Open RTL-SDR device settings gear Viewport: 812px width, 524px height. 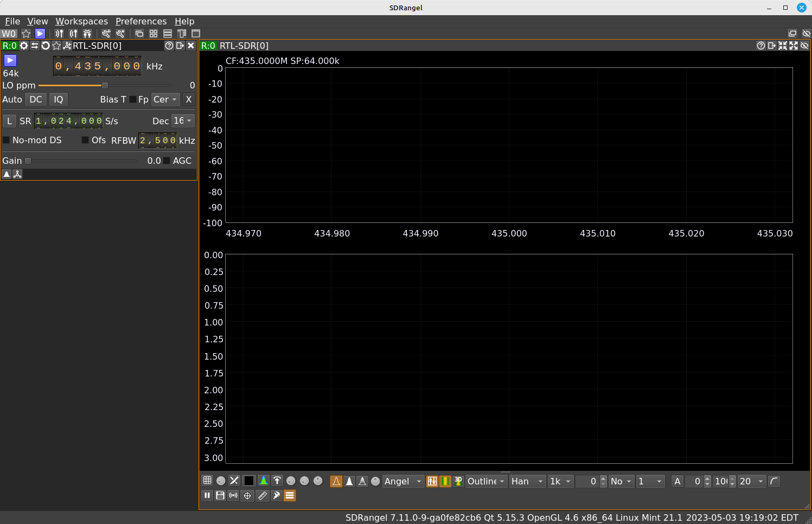[24, 46]
